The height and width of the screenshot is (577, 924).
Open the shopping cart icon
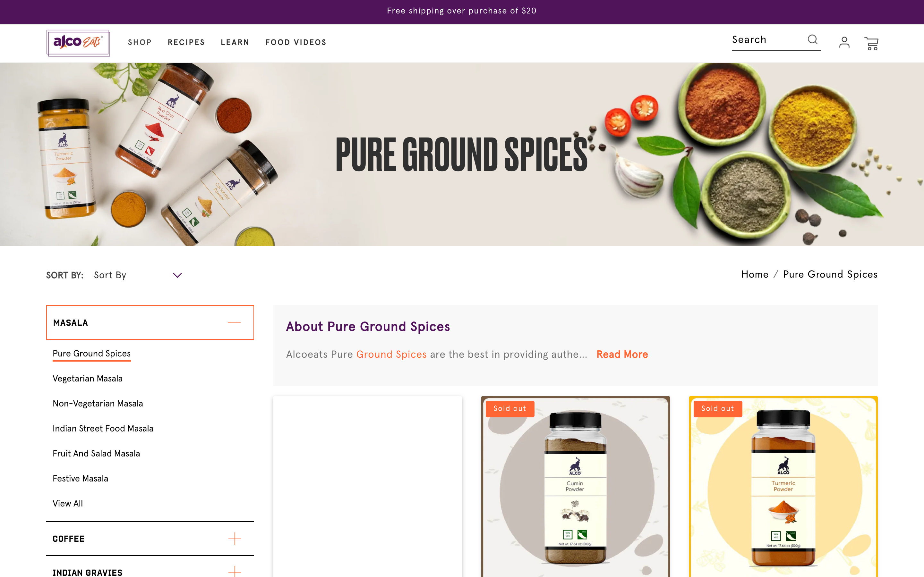pos(871,43)
